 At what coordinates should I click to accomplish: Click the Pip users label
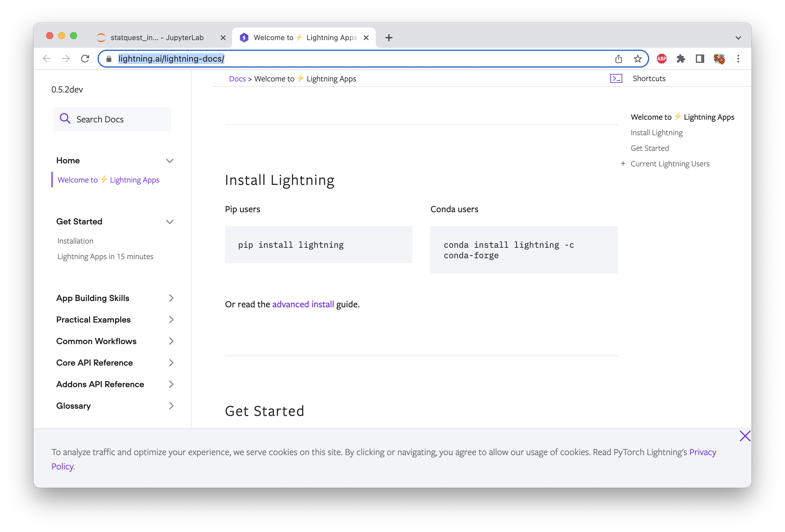243,209
